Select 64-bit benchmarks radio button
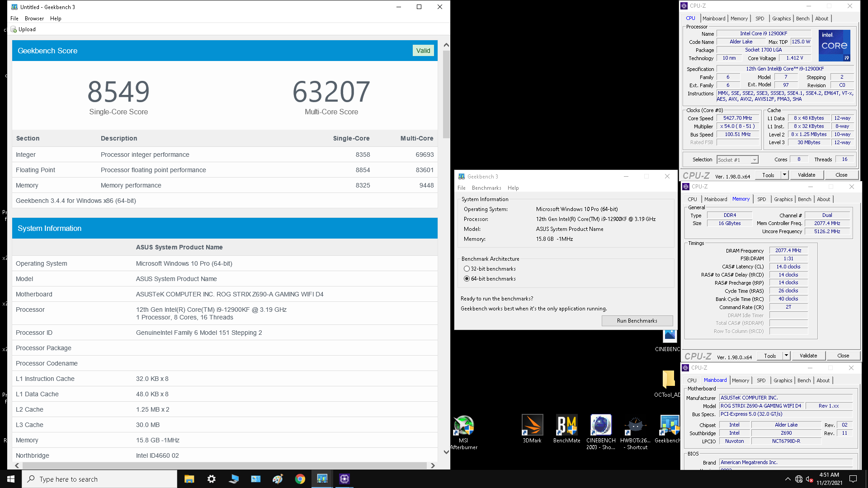Screen dimensions: 868x488 pos(467,279)
